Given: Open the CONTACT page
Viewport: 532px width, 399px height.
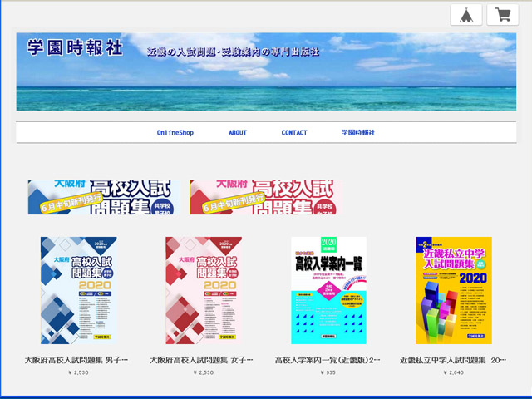Looking at the screenshot, I should click(294, 133).
